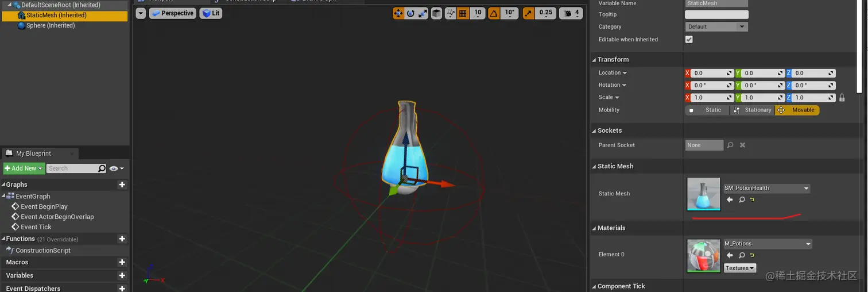Add a new macro with plus
This screenshot has height=292, width=868.
pos(122,262)
